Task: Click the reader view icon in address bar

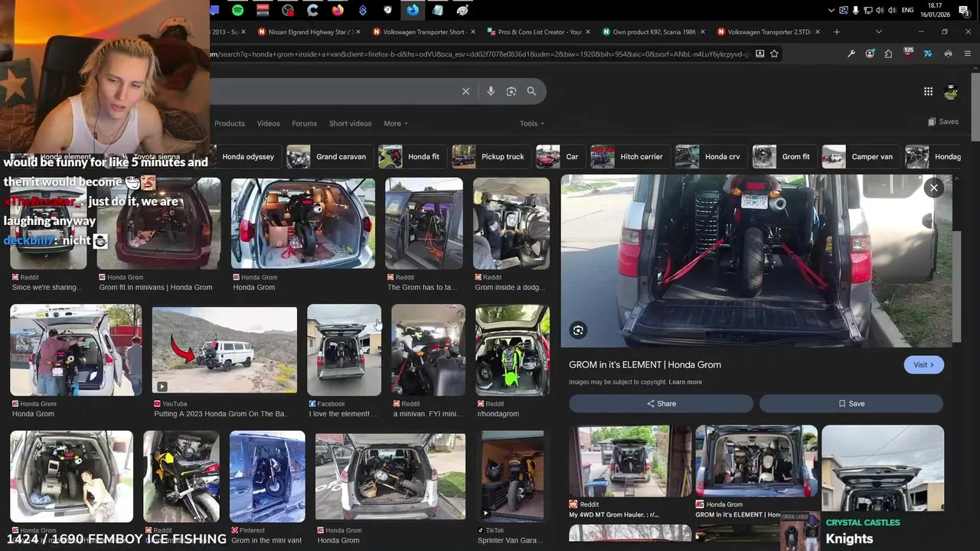Action: (759, 54)
